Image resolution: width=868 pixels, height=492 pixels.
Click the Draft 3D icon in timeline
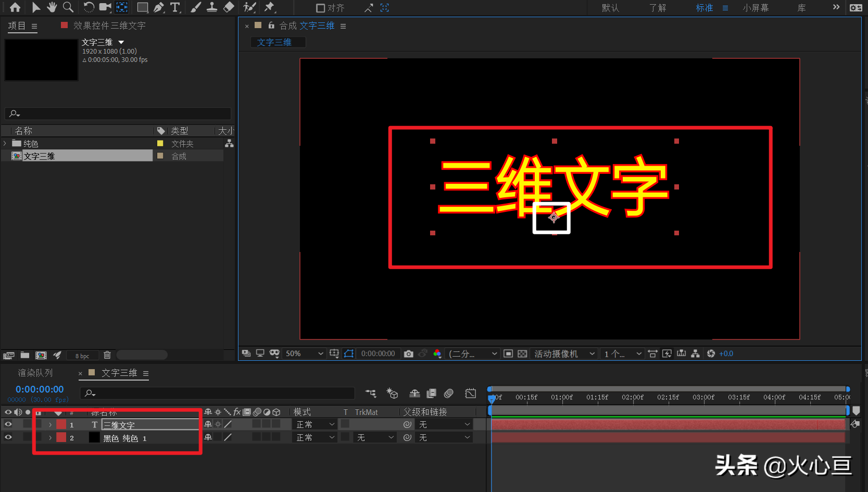tap(392, 394)
